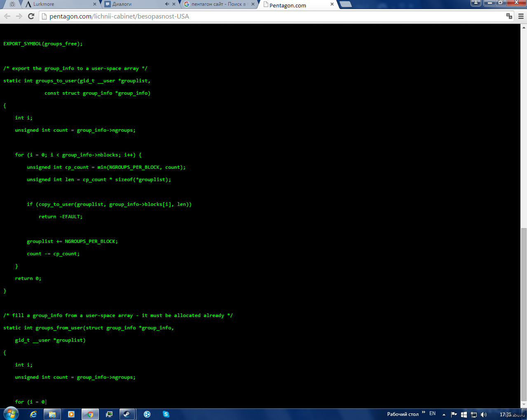Image resolution: width=527 pixels, height=420 pixels.
Task: Launch Skype from the taskbar
Action: click(166, 414)
